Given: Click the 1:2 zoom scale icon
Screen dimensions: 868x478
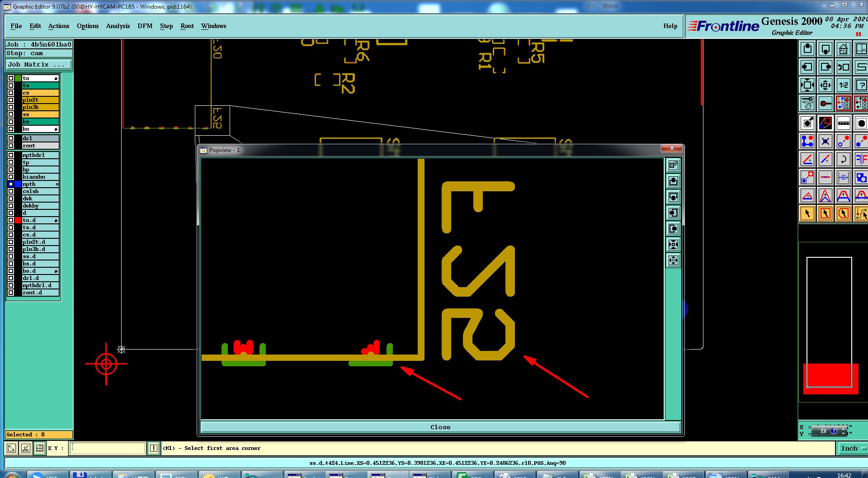Looking at the screenshot, I should pos(844,85).
